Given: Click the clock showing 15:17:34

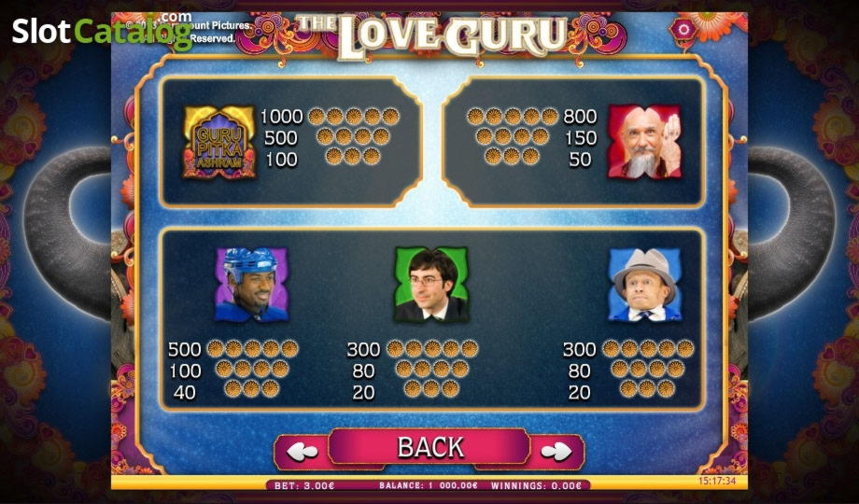Looking at the screenshot, I should pyautogui.click(x=716, y=482).
